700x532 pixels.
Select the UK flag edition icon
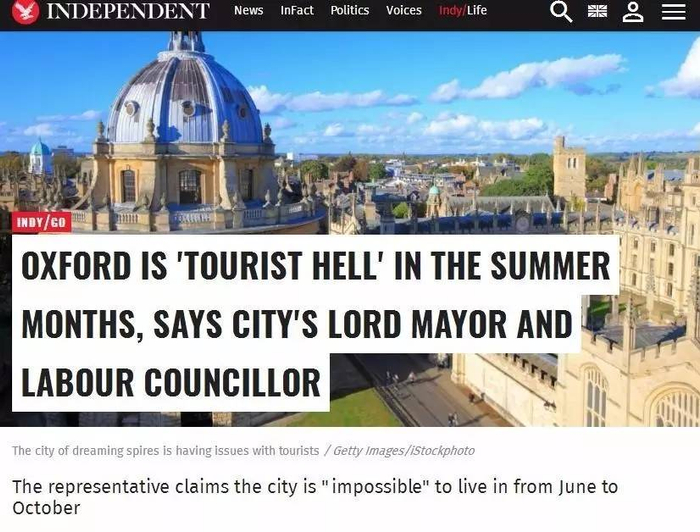click(597, 11)
